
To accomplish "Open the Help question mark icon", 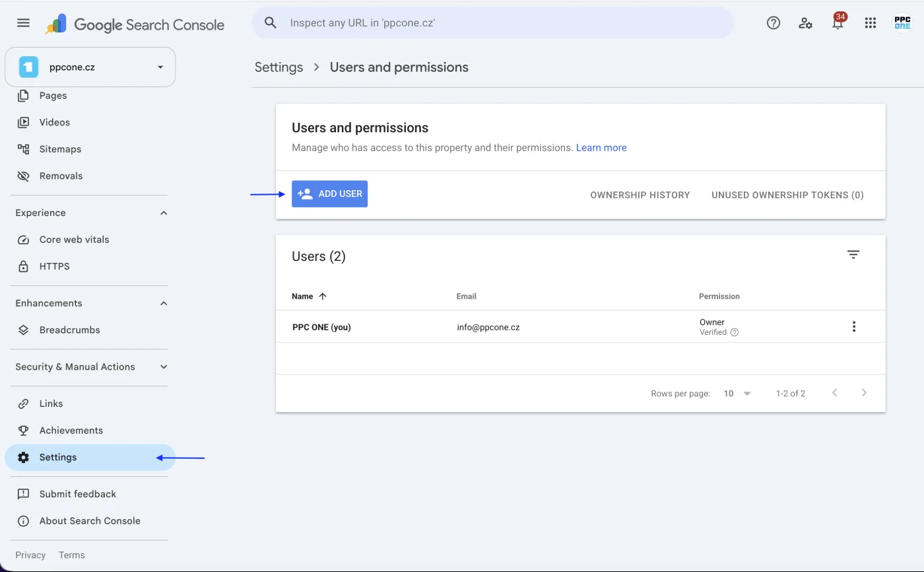I will (x=773, y=23).
